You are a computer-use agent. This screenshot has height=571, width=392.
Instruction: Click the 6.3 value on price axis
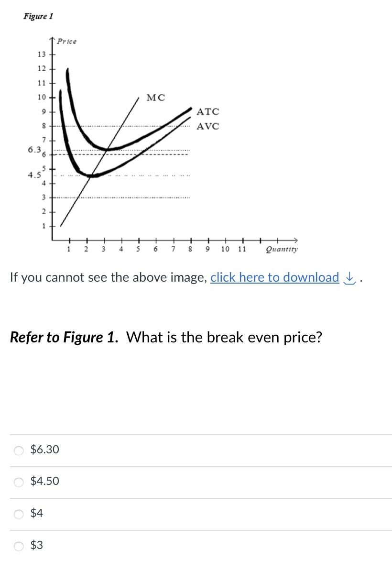(33, 149)
